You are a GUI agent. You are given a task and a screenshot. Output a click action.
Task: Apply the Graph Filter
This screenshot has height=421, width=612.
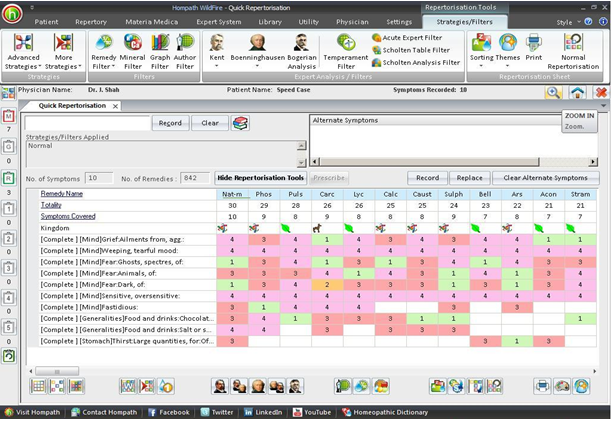[160, 52]
